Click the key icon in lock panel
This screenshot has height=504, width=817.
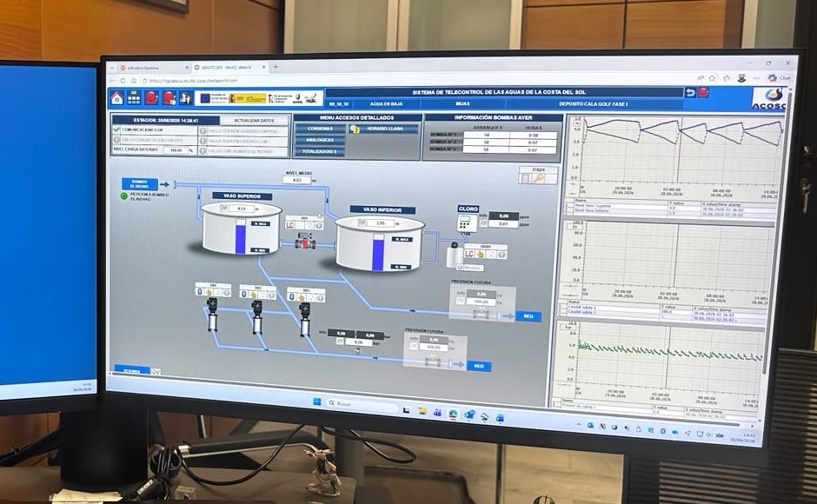538,179
